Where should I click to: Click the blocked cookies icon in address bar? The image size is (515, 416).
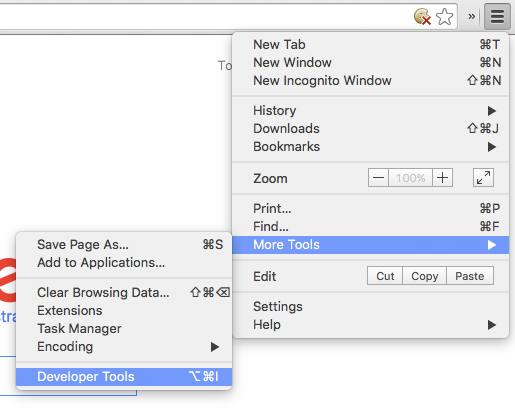(x=422, y=17)
